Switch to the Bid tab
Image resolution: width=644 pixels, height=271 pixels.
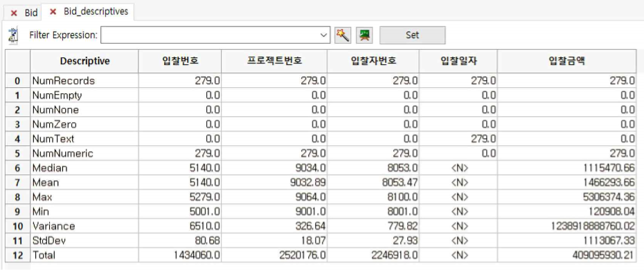(x=30, y=12)
